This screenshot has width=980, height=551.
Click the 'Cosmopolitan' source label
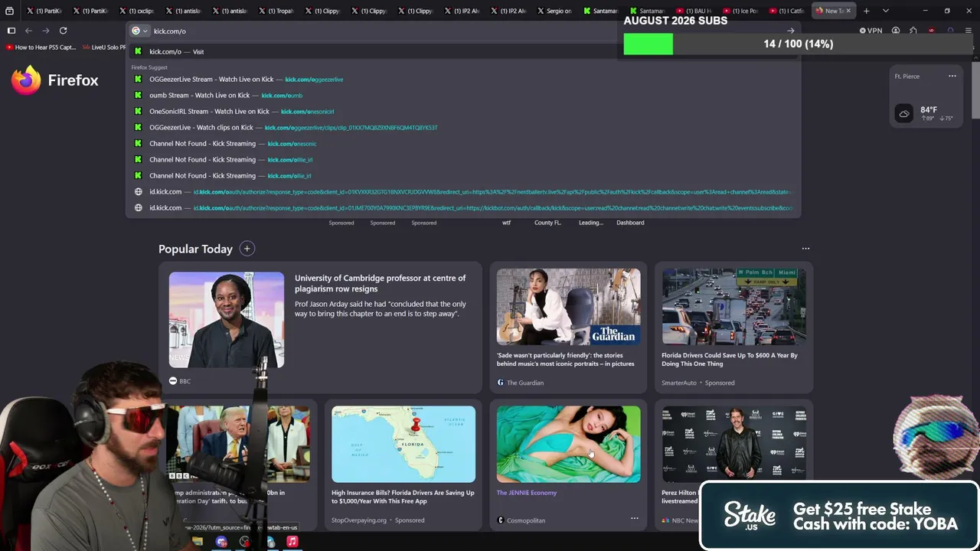[526, 520]
